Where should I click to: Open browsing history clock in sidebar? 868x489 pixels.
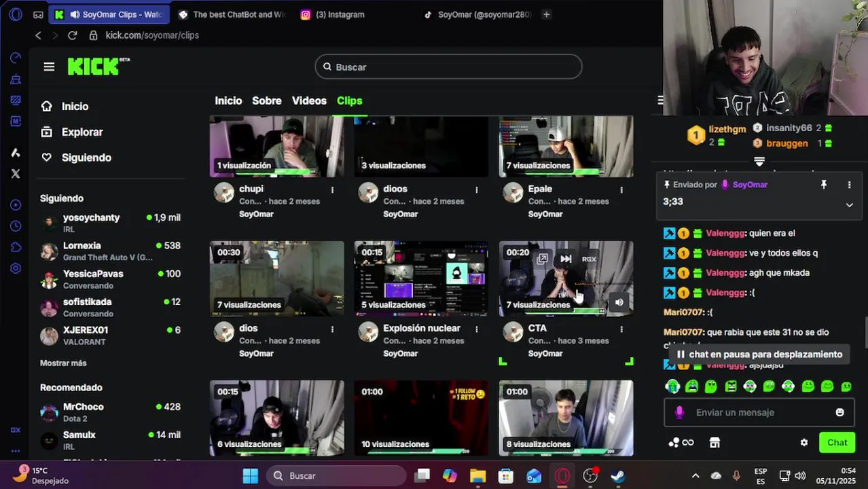click(16, 226)
